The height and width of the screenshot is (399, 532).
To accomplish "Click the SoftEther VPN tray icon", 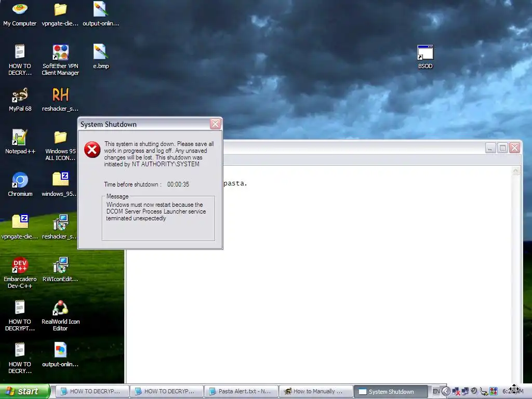I will (x=494, y=391).
